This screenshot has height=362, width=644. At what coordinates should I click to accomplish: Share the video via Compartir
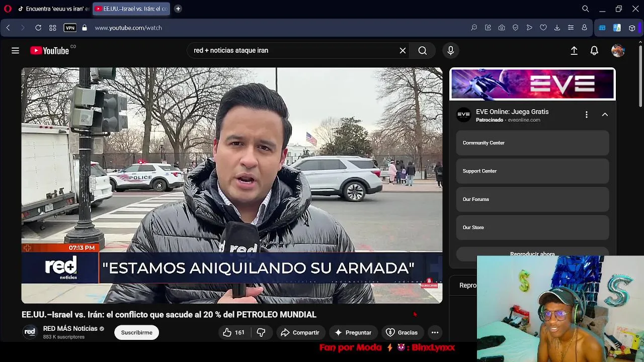[300, 332]
